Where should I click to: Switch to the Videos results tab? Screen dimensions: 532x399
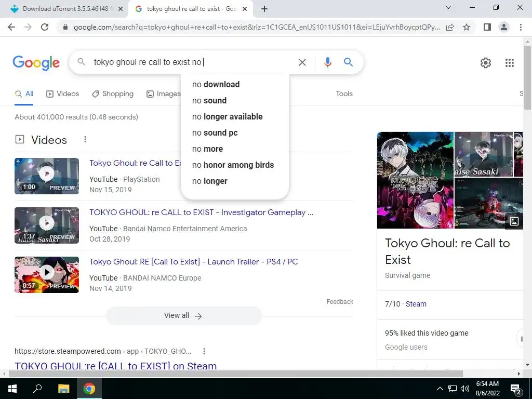click(x=62, y=94)
